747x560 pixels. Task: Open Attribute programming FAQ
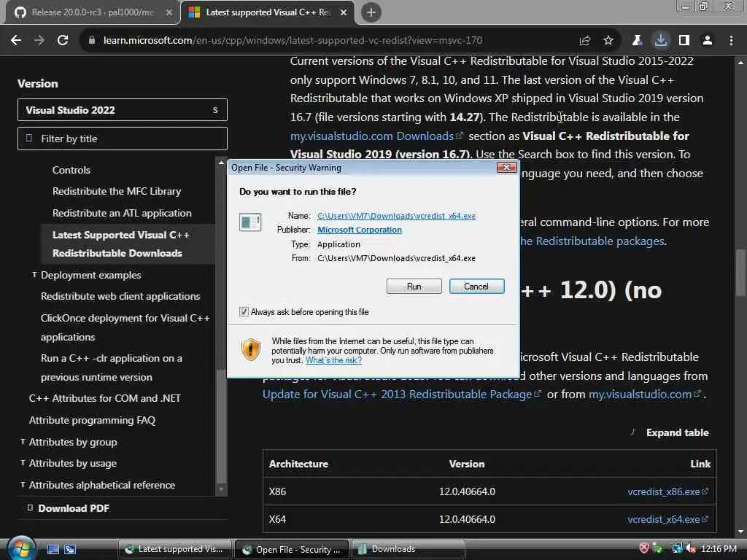click(x=93, y=420)
